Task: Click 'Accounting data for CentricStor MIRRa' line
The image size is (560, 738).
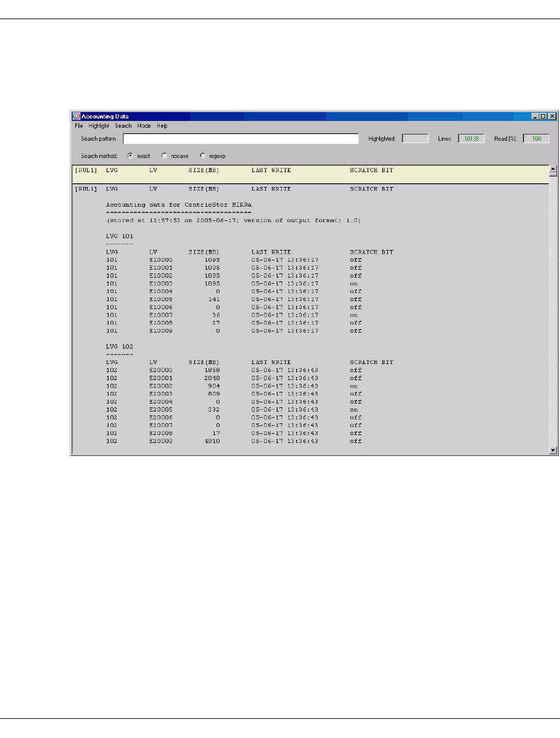Action: (x=179, y=205)
